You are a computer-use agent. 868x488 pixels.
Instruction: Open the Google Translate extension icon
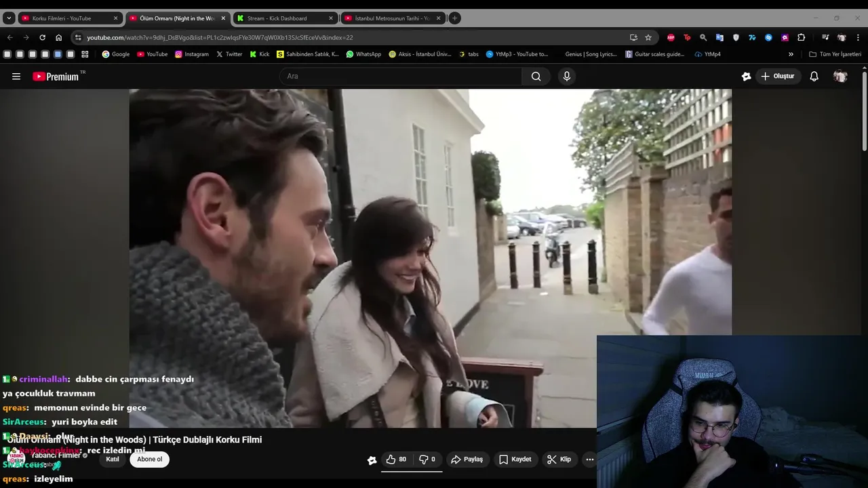(x=719, y=37)
